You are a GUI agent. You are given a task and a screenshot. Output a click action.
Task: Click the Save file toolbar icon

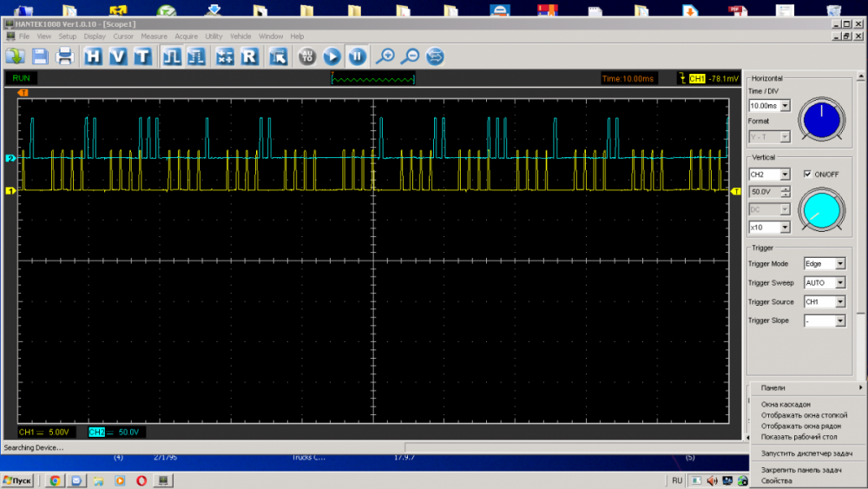(x=40, y=56)
